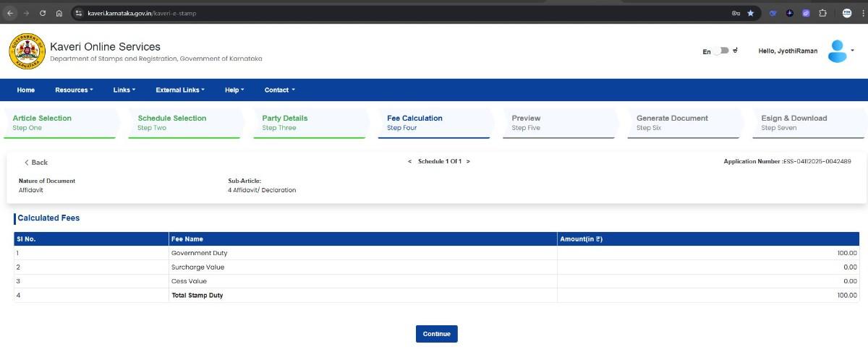Click Home in the navigation bar

pyautogui.click(x=26, y=90)
